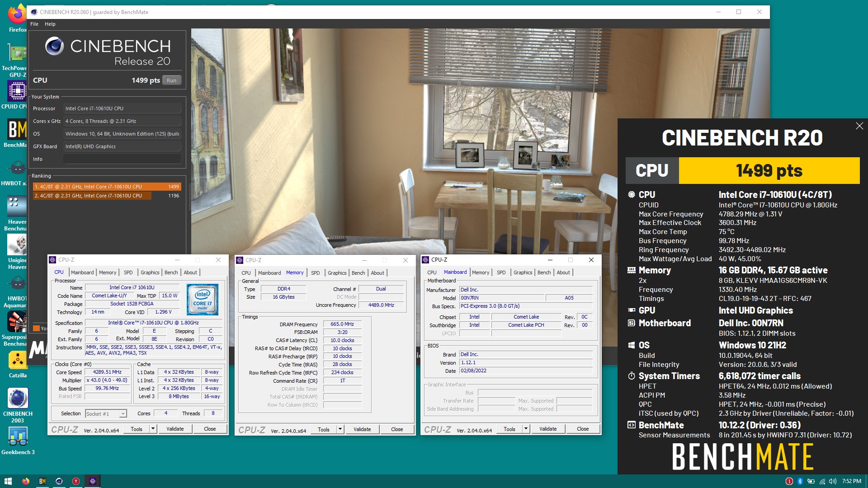
Task: Select CPU tab in middle CPU-Z
Action: [x=246, y=273]
